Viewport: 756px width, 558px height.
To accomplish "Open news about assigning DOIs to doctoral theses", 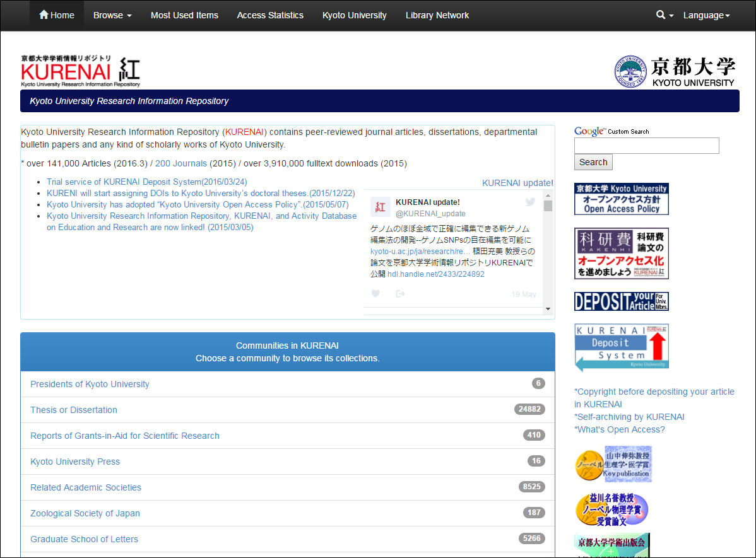I will pyautogui.click(x=201, y=193).
